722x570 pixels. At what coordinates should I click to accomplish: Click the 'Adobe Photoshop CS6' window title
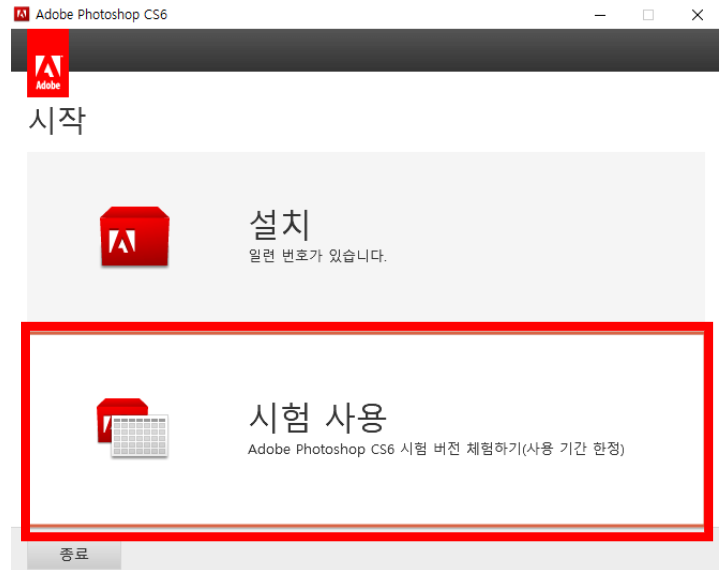pyautogui.click(x=101, y=15)
